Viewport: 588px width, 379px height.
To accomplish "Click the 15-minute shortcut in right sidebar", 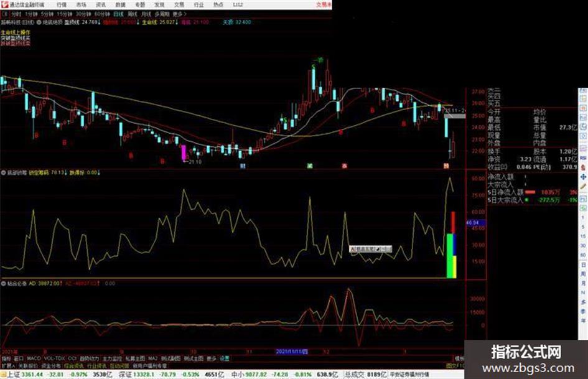I will coord(583,236).
